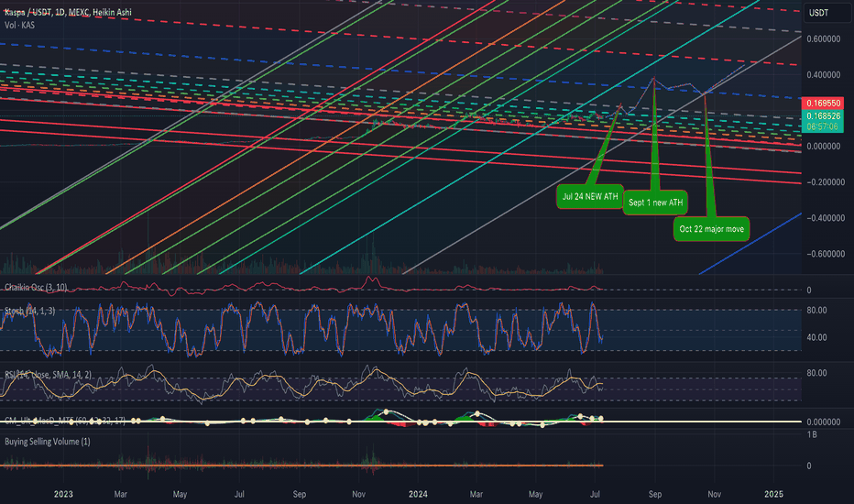Click the red 0.169550 price label

pos(823,103)
